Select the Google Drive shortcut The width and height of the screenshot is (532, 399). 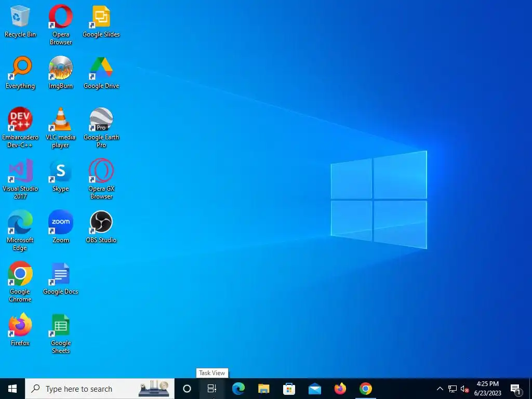[x=101, y=72]
